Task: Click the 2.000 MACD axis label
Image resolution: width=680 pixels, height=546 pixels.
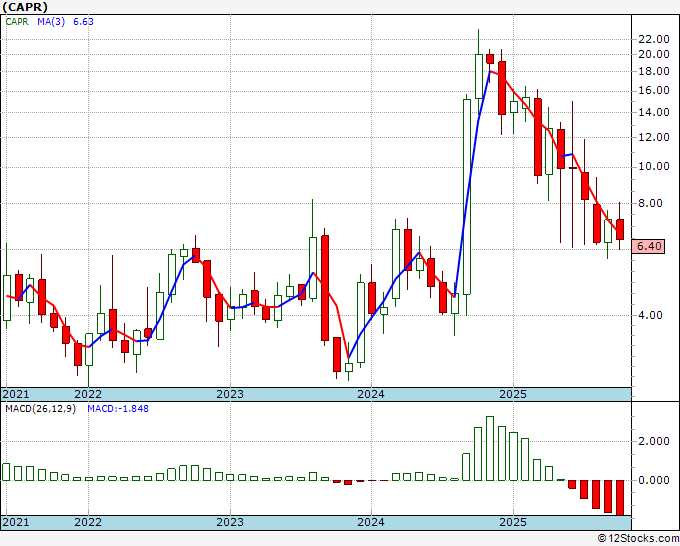Action: point(654,441)
